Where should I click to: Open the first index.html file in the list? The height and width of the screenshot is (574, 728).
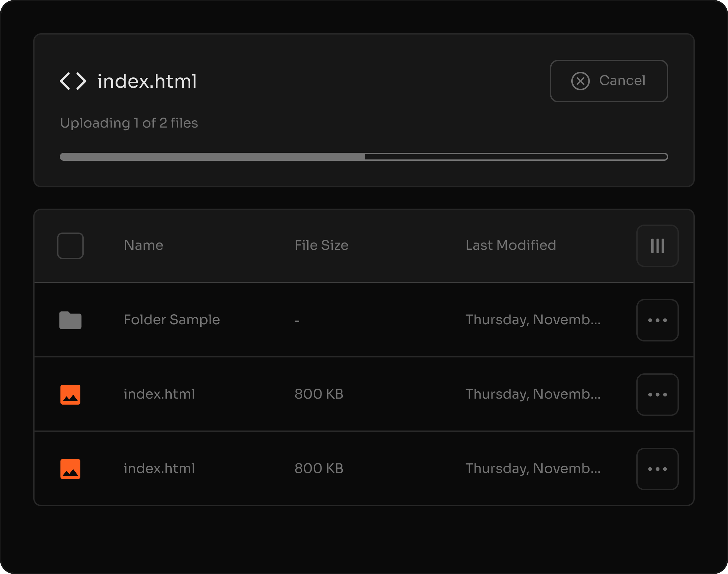click(x=159, y=394)
